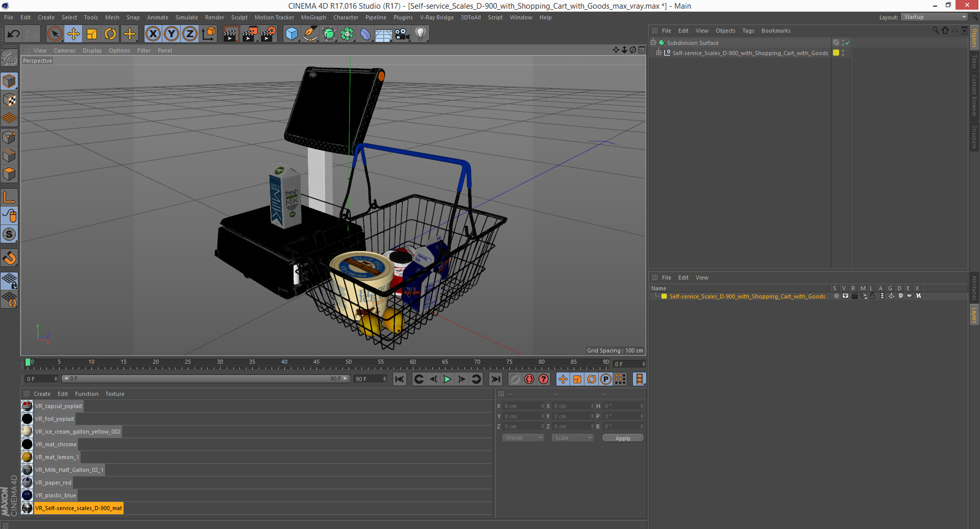Viewport: 980px width, 529px height.
Task: Click the MoGraph Array green icon
Action: tap(347, 34)
